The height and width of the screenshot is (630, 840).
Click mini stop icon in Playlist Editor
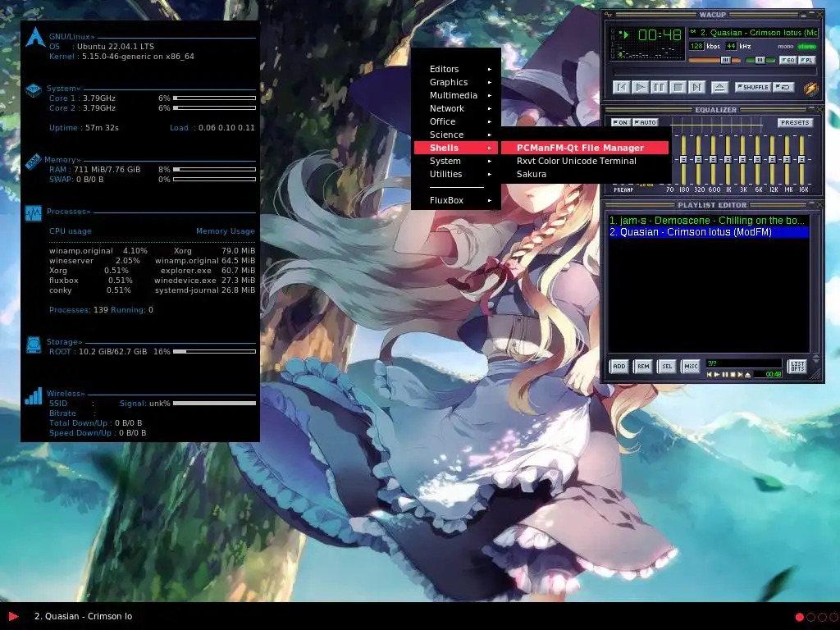pos(733,374)
